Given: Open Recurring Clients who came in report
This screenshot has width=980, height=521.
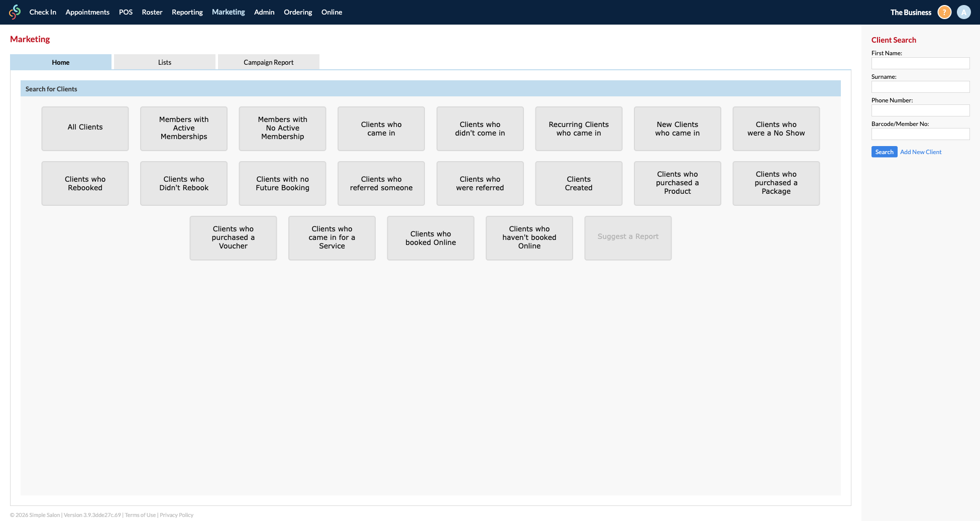Looking at the screenshot, I should [x=579, y=128].
